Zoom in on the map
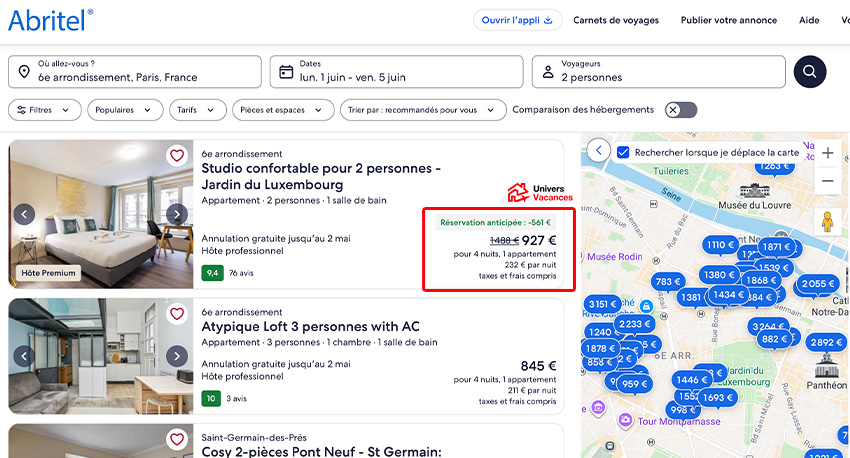 coord(827,153)
